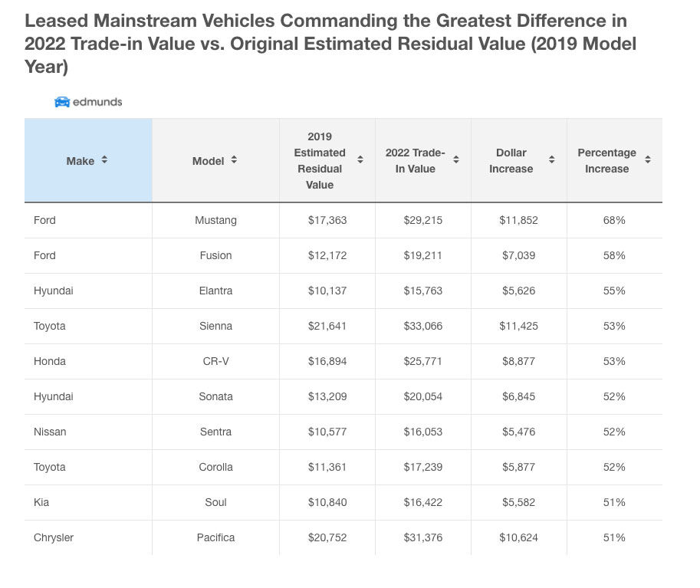Click the Hyundai Elantra make cell

(54, 291)
